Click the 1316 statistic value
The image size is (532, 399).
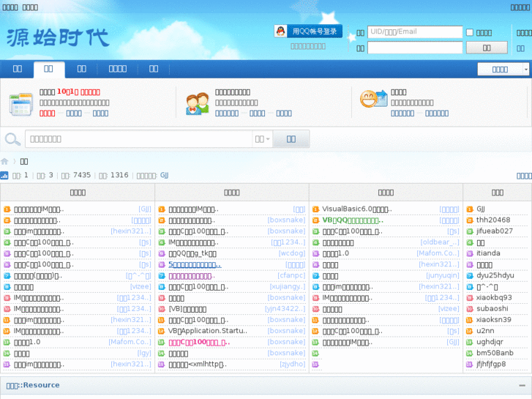click(x=119, y=175)
